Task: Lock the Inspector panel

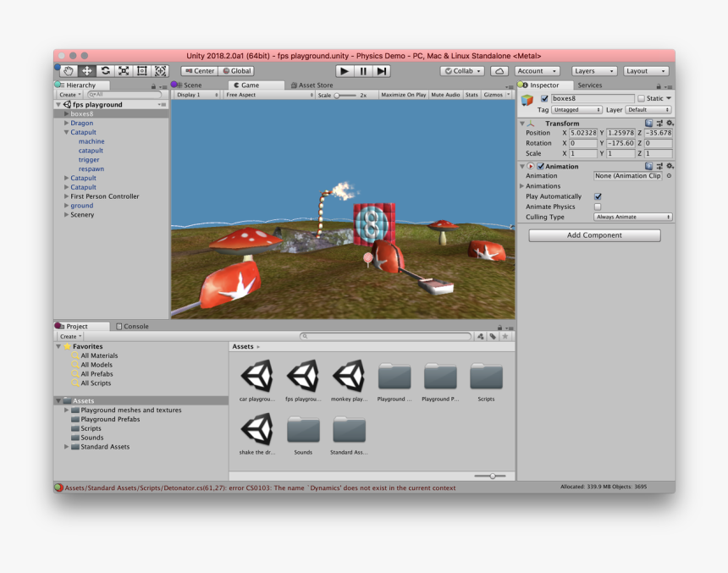Action: [659, 85]
